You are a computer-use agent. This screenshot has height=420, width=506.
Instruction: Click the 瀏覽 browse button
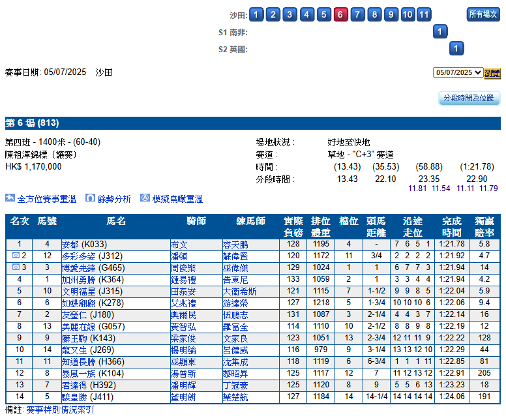pos(492,73)
